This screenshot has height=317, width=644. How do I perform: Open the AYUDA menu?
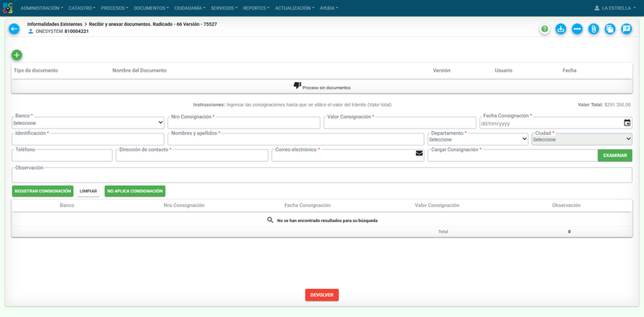click(x=329, y=8)
